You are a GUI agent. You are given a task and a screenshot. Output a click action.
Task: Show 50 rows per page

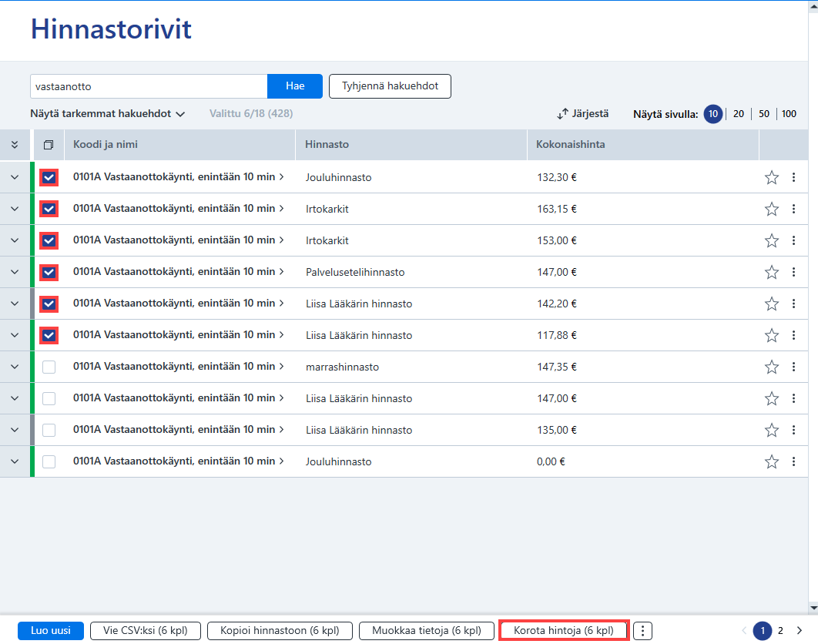tap(764, 114)
